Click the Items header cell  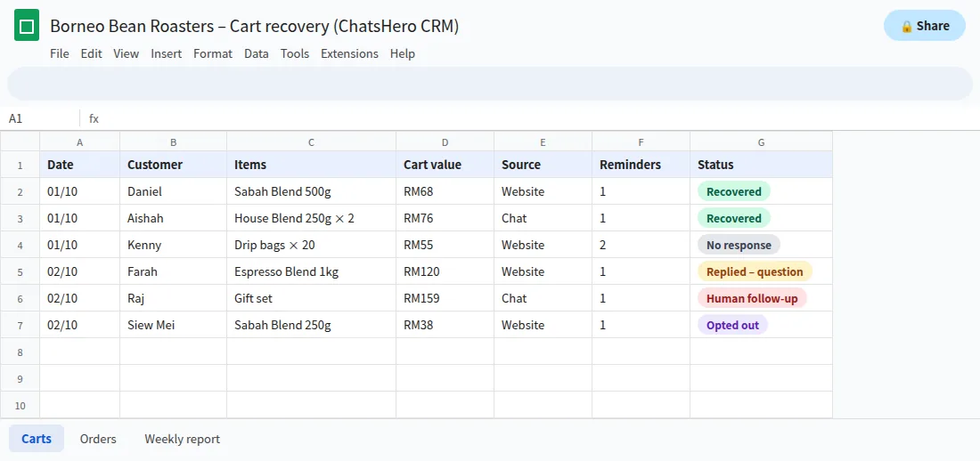(311, 165)
